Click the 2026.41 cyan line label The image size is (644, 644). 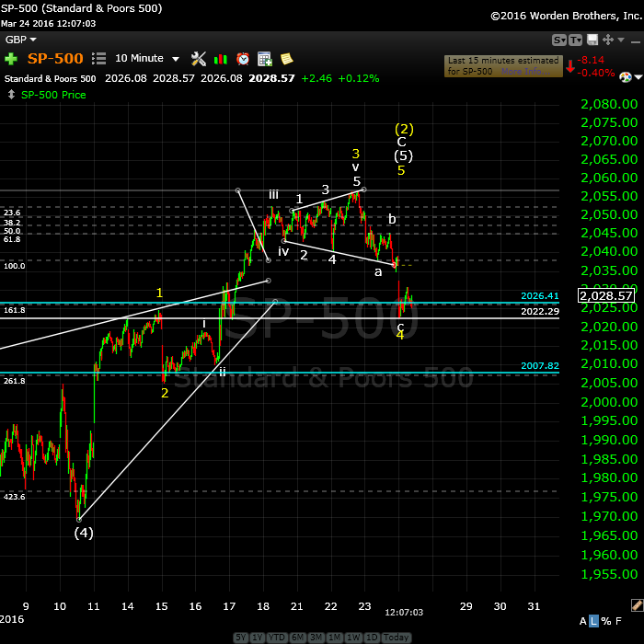click(540, 295)
